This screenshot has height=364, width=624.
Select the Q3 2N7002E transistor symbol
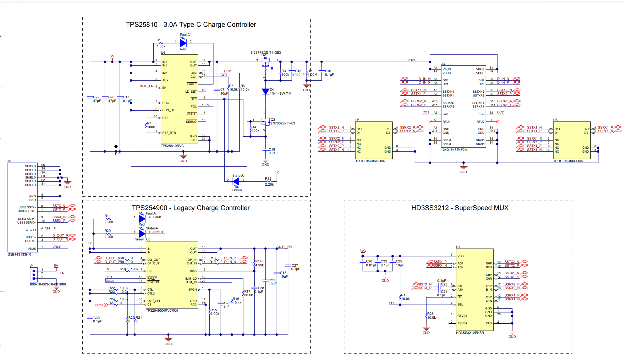pyautogui.click(x=264, y=121)
